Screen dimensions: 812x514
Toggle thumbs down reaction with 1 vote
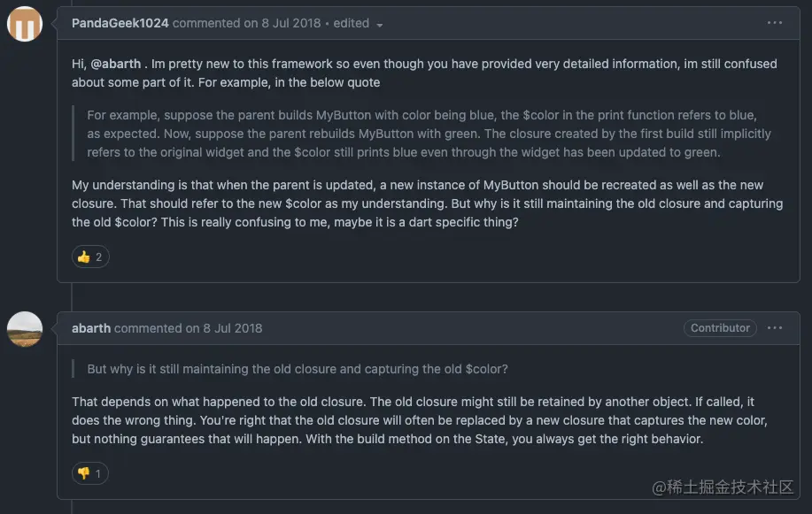pyautogui.click(x=90, y=473)
